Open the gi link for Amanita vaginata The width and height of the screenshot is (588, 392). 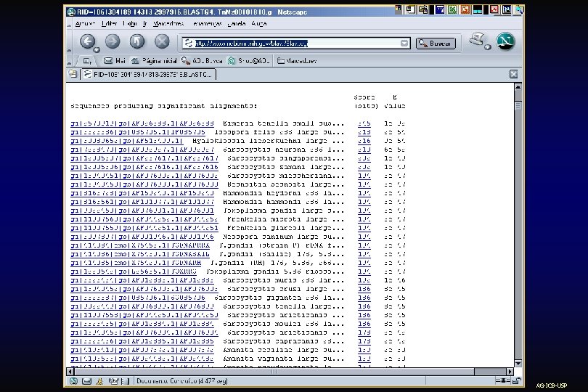tap(142, 359)
